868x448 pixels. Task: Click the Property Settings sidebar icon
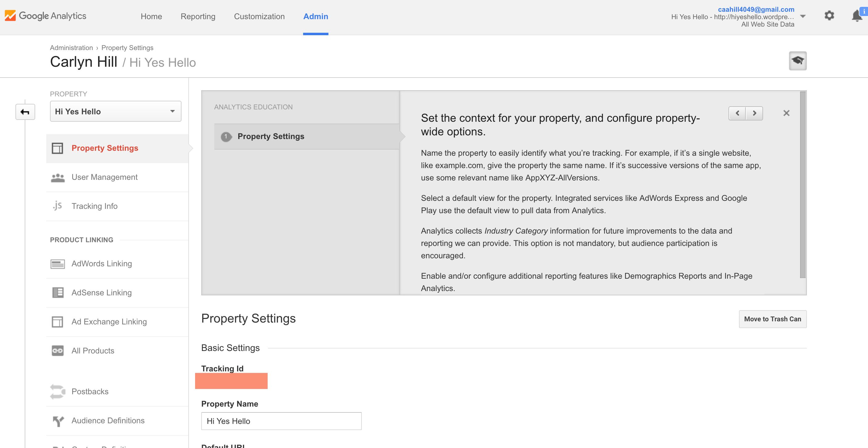click(x=57, y=148)
